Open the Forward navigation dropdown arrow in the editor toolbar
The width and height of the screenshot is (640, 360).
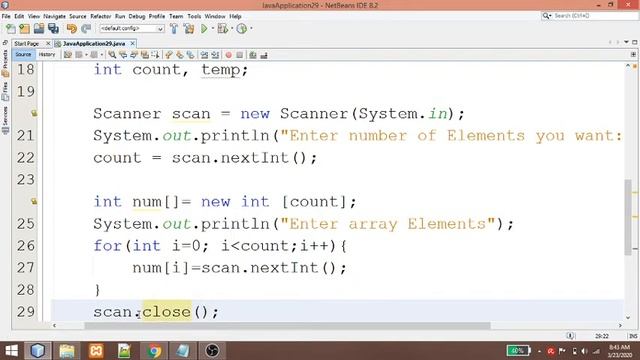click(x=102, y=55)
